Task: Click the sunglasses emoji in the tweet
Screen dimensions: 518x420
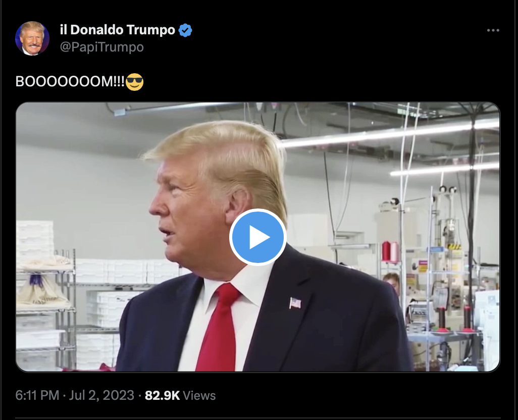Action: pos(135,82)
